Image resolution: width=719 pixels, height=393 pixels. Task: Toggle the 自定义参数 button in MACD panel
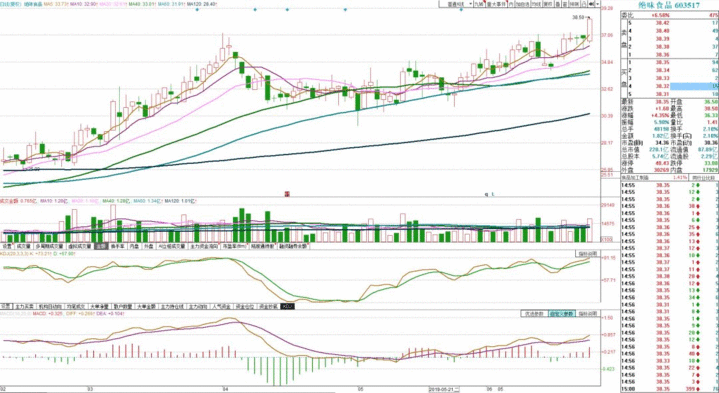562,314
